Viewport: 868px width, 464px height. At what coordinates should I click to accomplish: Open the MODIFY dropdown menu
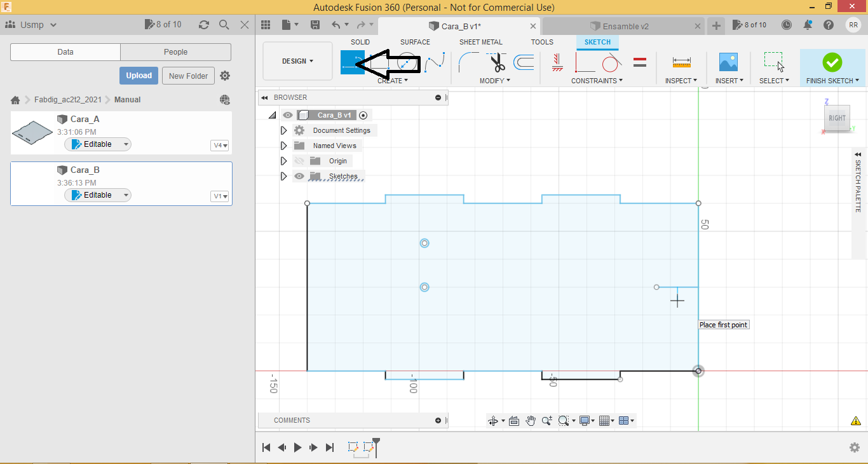click(x=495, y=81)
